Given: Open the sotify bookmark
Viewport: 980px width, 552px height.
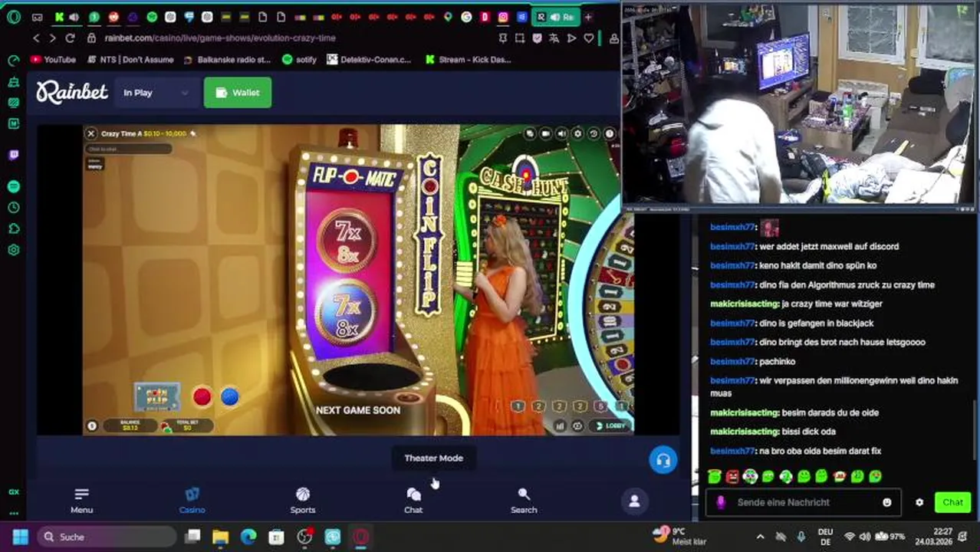Looking at the screenshot, I should click(299, 59).
